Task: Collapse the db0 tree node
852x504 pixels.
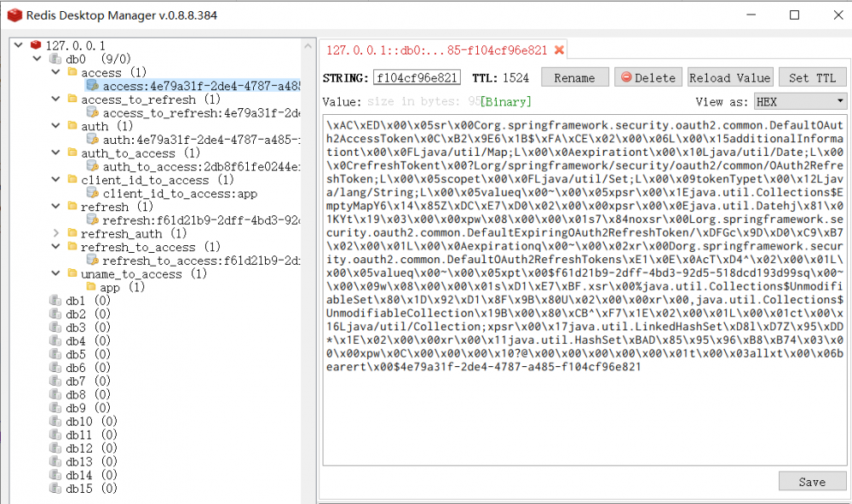Action: (x=36, y=58)
